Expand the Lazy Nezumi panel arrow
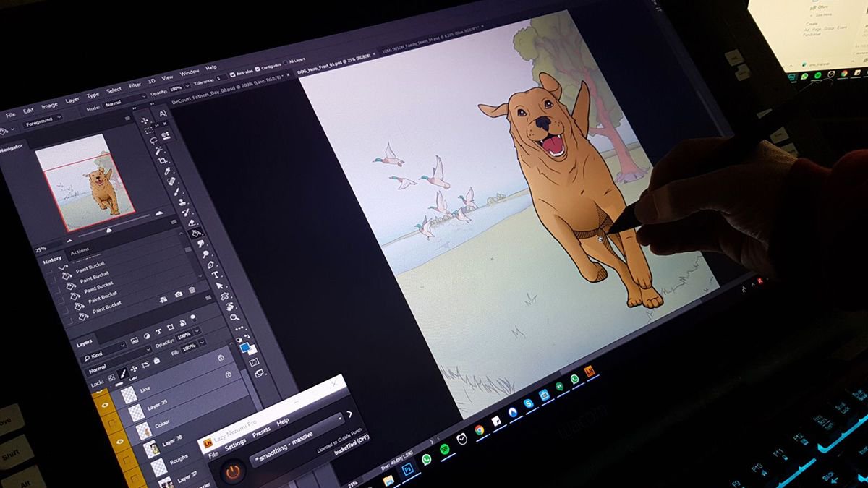 click(349, 414)
